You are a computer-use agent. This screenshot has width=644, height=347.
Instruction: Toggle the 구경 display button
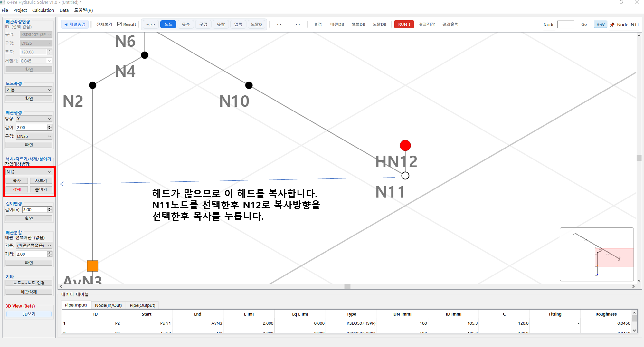(x=203, y=24)
